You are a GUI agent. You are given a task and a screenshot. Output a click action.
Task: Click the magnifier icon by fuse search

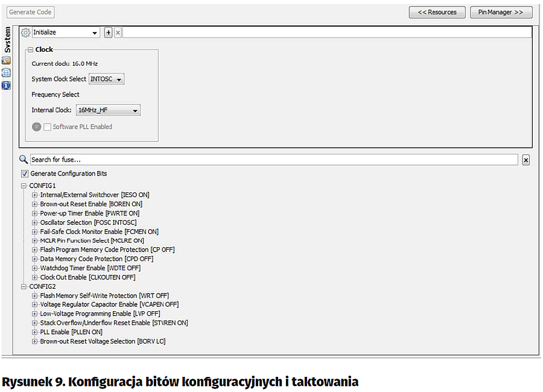click(24, 160)
